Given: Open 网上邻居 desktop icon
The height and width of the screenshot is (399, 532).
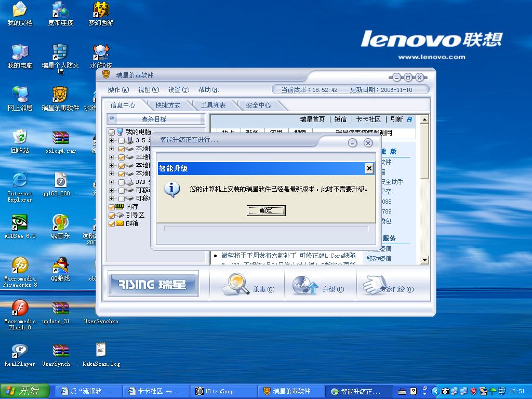Looking at the screenshot, I should tap(20, 99).
